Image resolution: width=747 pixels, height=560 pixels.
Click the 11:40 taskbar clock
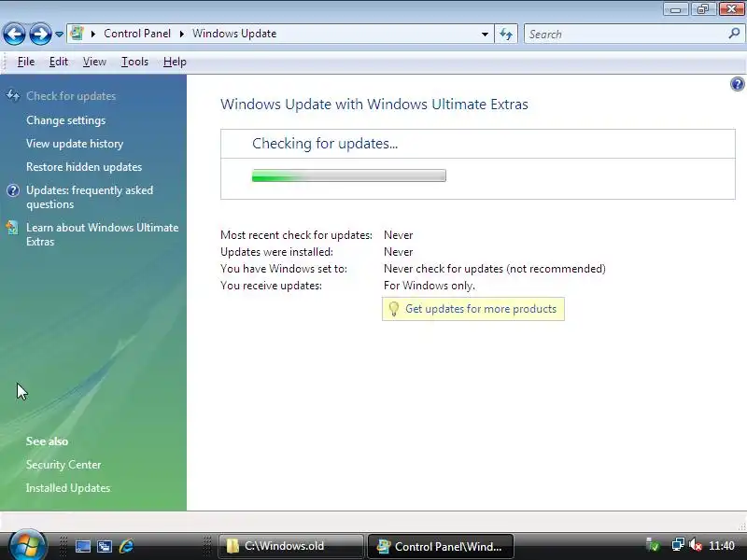coord(721,545)
